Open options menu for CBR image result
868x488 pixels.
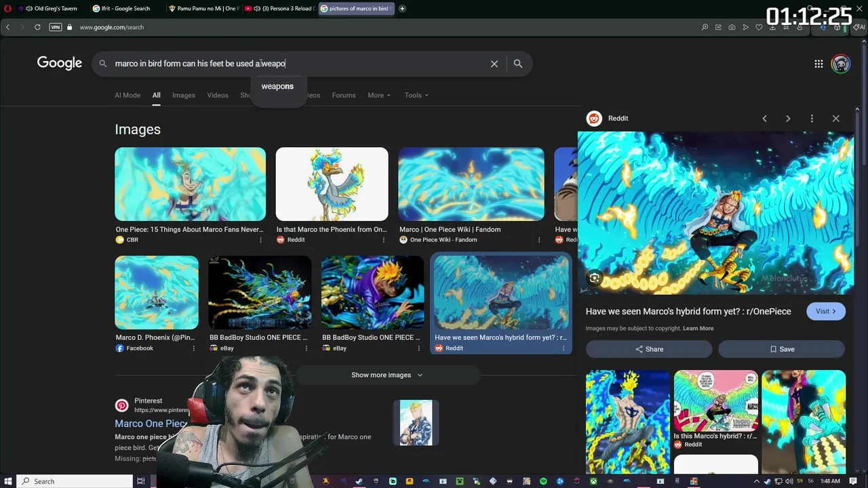[x=260, y=240]
